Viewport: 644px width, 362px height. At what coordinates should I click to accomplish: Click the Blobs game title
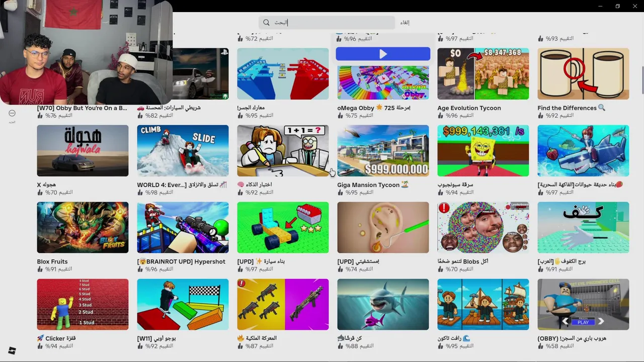463,261
